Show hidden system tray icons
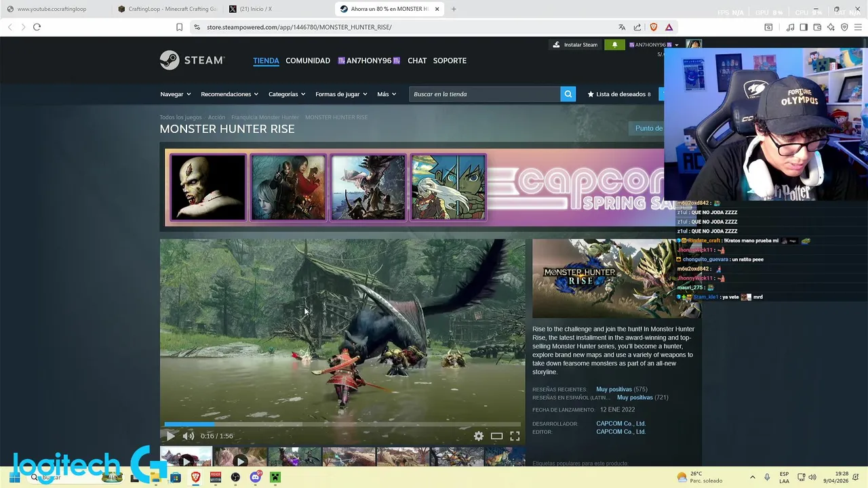 [x=752, y=477]
